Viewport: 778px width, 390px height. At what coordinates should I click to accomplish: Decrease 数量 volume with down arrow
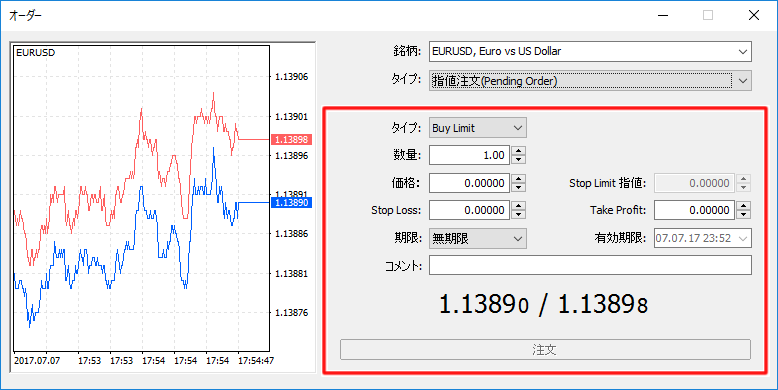click(x=519, y=160)
